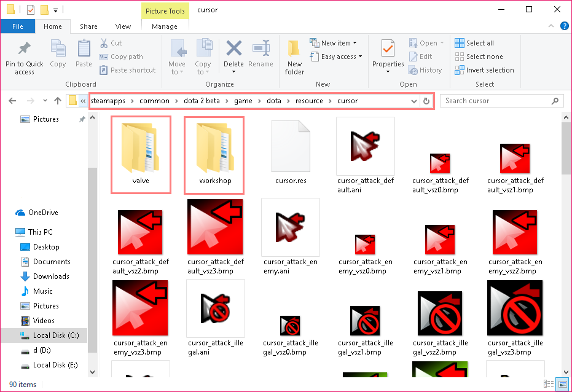Click the Paste ribbon button
This screenshot has width=572, height=392.
pos(84,53)
